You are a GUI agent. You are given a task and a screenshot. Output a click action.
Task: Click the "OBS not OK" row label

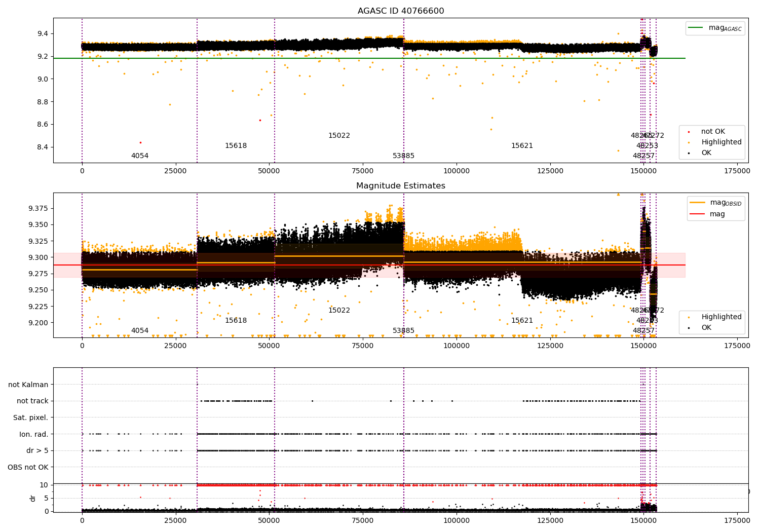tap(28, 467)
